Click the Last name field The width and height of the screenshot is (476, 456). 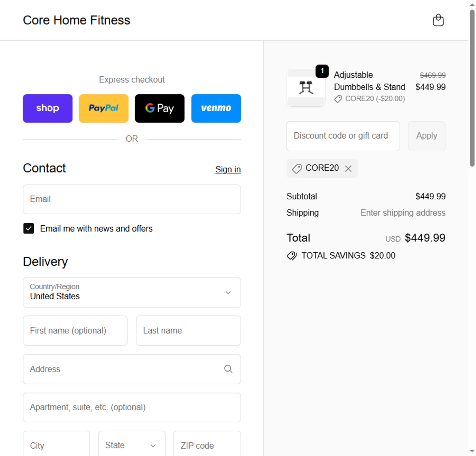pos(188,330)
